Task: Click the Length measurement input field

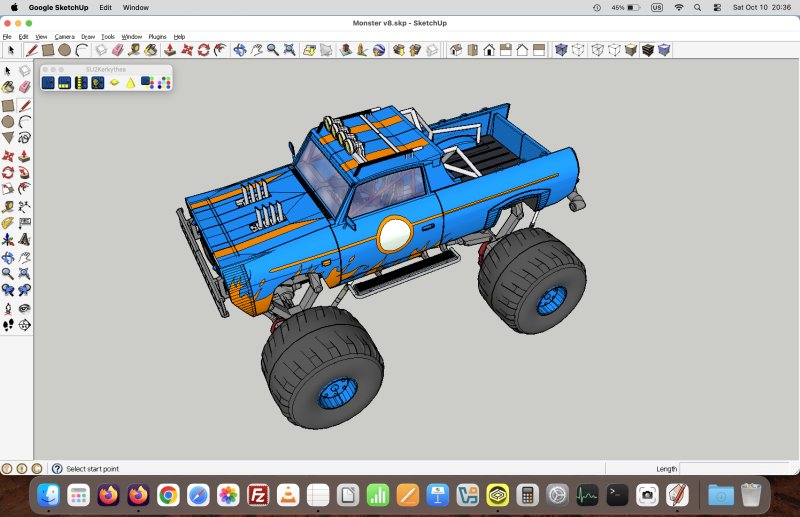Action: 735,469
